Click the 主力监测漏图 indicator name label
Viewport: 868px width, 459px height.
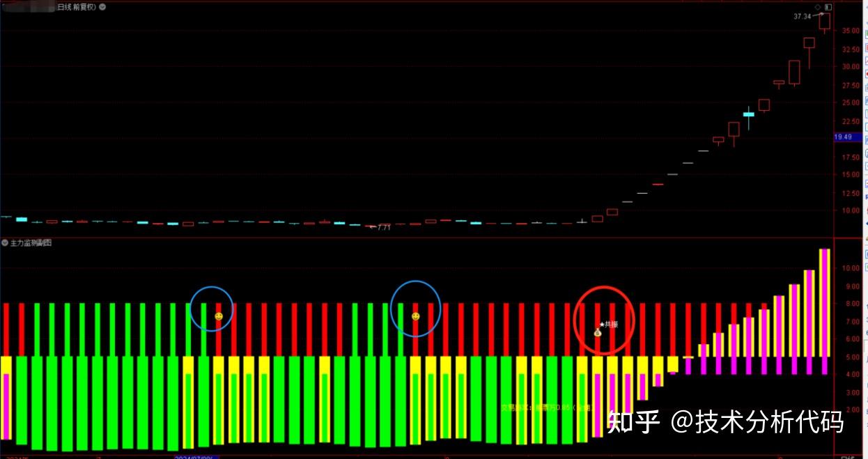point(31,242)
